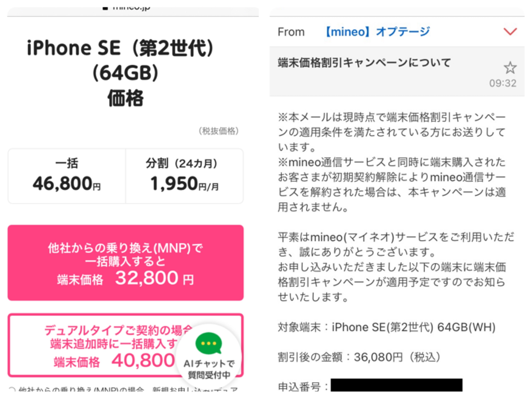Select the 分割（24ヵ月）1,950円/月 cell
Screen dimensions: 532x399
point(184,176)
